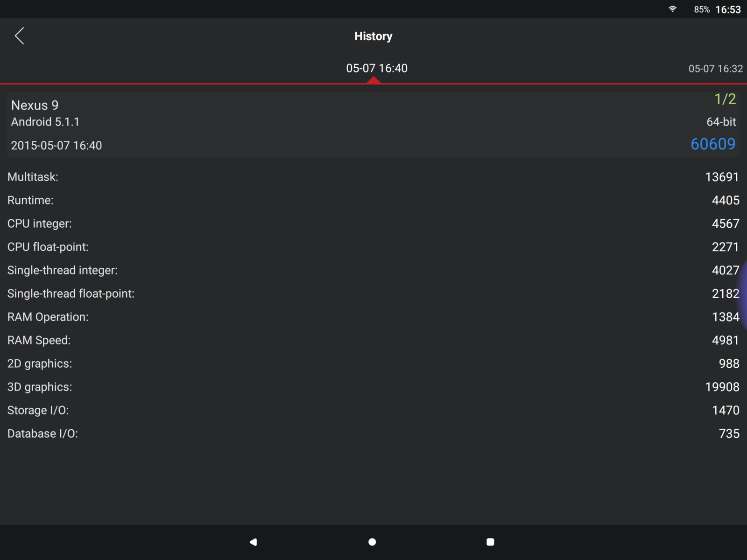Tap the CPU float-point result row

(x=373, y=247)
